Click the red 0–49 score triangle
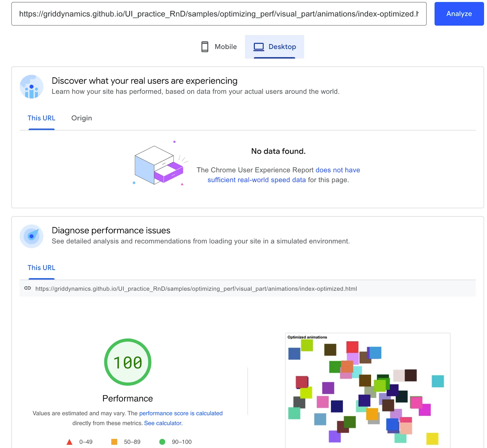 tap(70, 442)
